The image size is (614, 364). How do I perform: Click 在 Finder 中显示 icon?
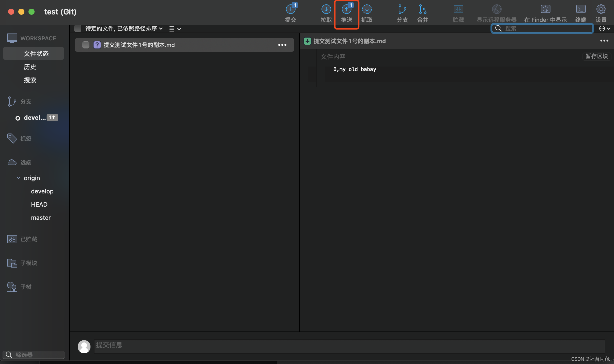pos(545,10)
